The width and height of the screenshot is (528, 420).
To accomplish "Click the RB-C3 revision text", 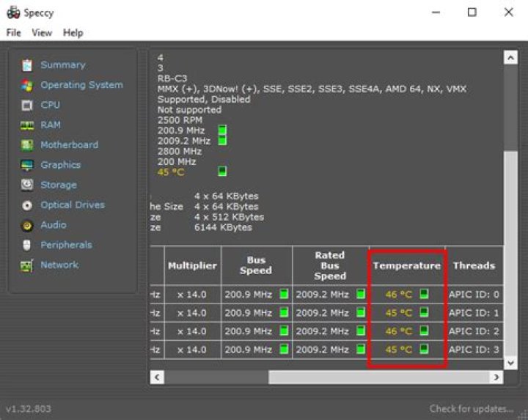I will coord(172,78).
